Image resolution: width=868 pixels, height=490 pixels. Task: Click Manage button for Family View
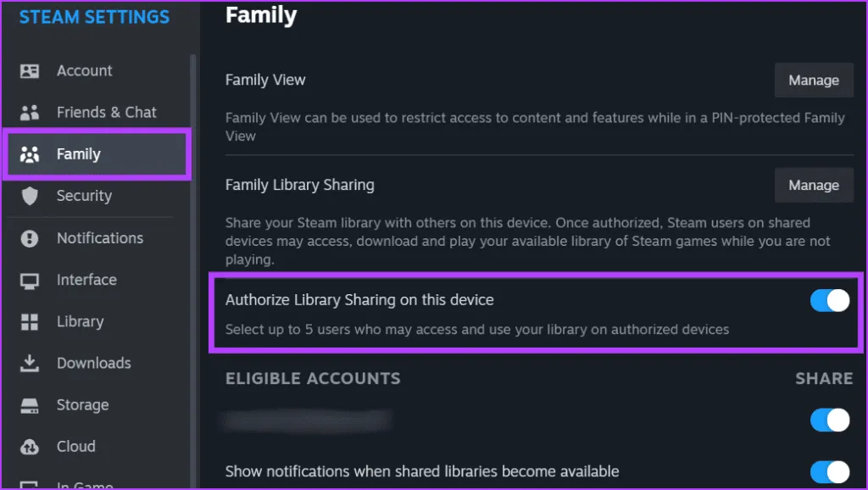[813, 81]
